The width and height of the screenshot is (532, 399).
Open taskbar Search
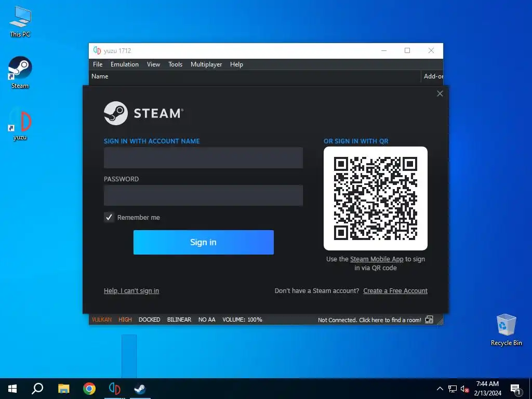click(37, 389)
